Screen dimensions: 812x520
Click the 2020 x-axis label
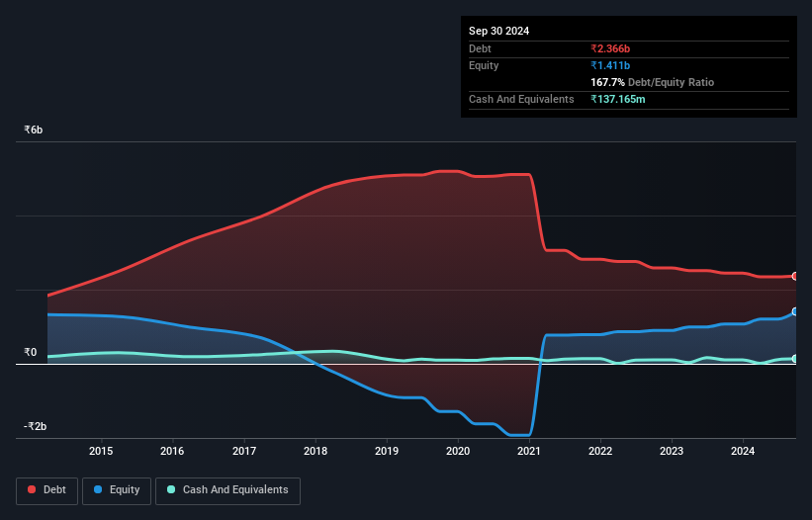[x=458, y=451]
